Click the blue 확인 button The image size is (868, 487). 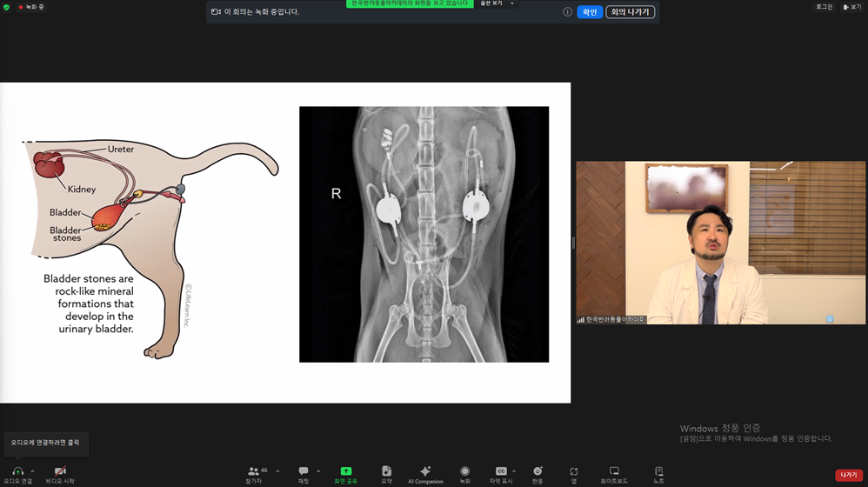[x=590, y=11]
